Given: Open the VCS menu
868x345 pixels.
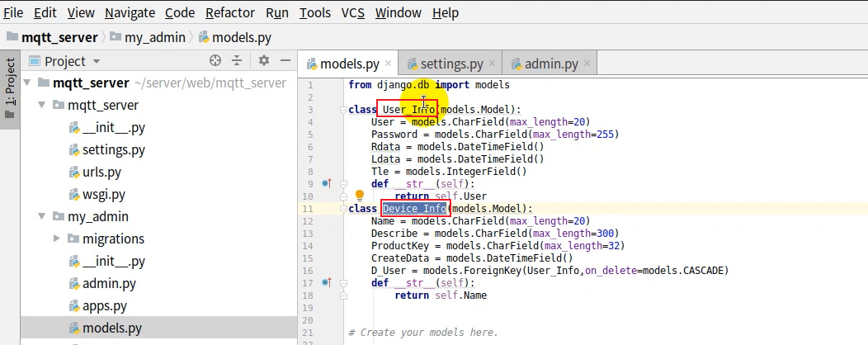Looking at the screenshot, I should (x=352, y=12).
